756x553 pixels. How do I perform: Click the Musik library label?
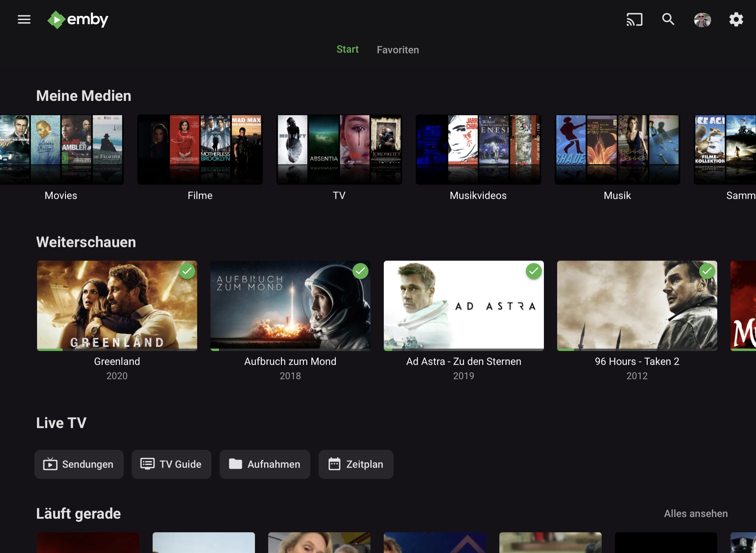point(617,195)
